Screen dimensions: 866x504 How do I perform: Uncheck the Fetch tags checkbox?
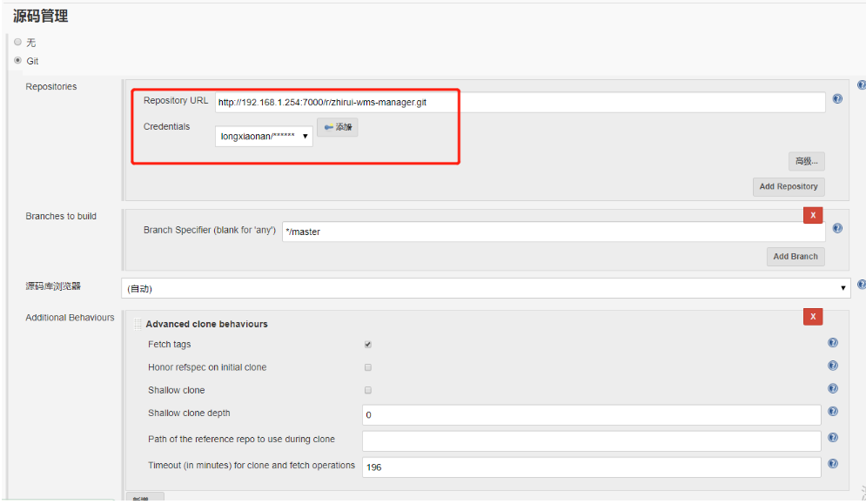click(x=367, y=344)
